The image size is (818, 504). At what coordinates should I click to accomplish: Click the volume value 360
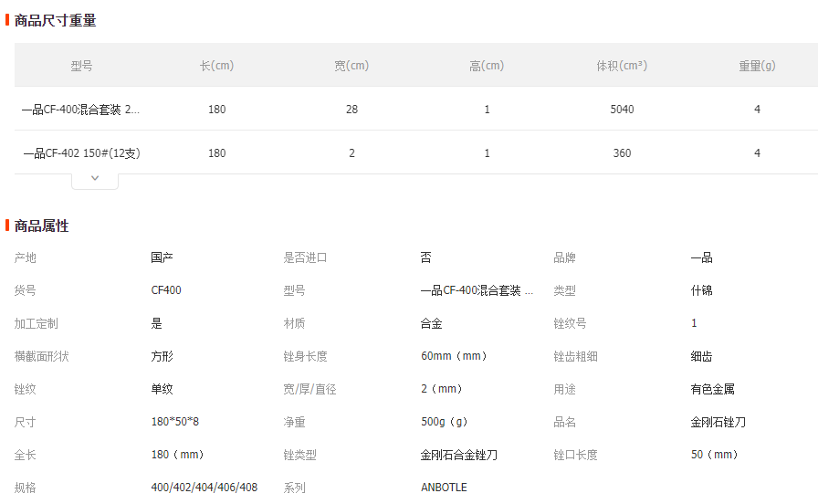(x=622, y=153)
